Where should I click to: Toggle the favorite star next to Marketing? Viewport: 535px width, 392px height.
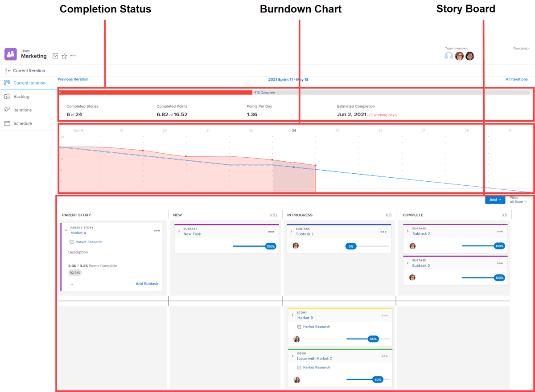click(64, 56)
